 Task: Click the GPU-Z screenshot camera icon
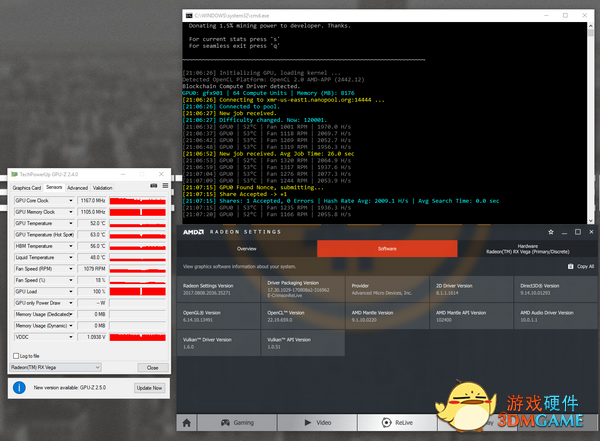click(x=153, y=186)
